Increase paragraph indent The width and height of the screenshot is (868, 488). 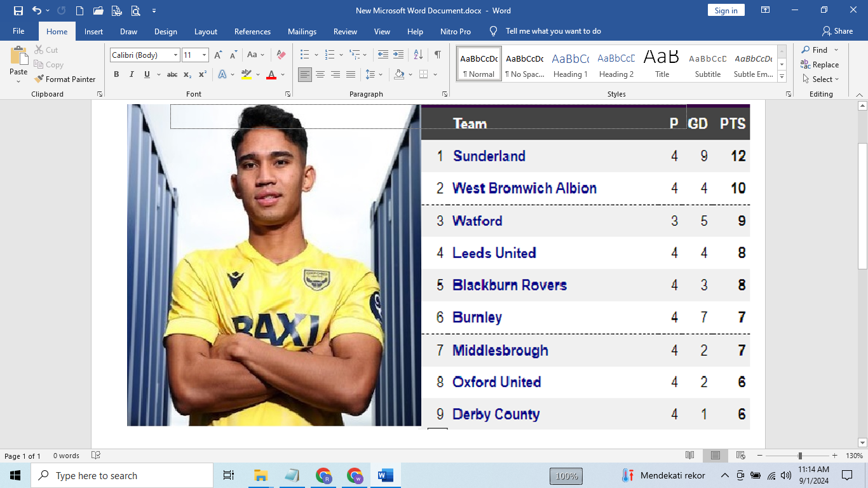398,55
